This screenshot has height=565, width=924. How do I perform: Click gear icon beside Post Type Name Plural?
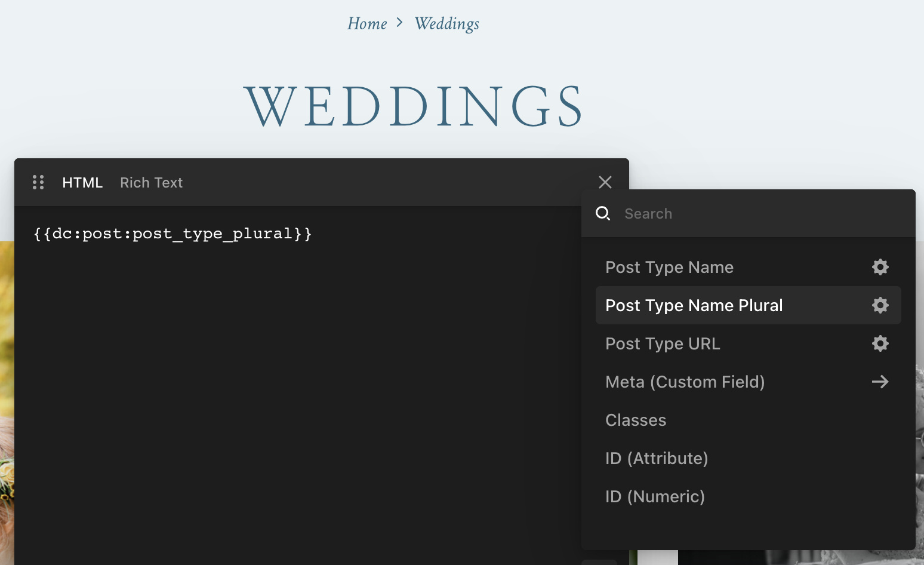[880, 305]
